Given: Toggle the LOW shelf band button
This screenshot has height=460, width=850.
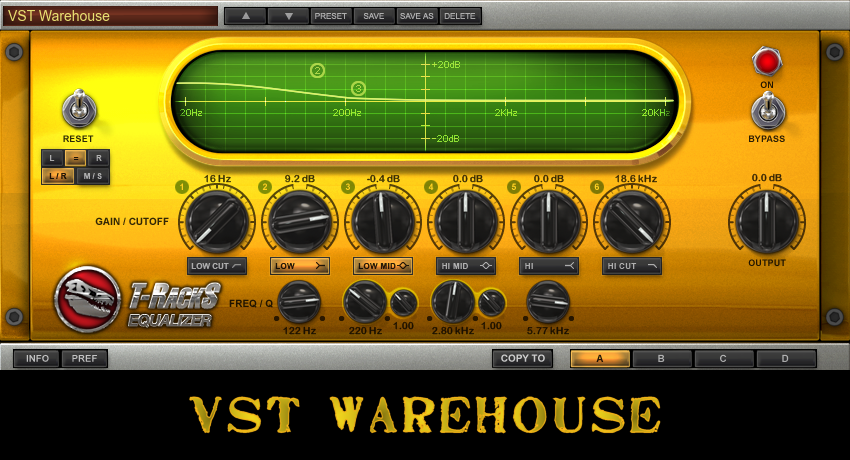Looking at the screenshot, I should tap(300, 266).
